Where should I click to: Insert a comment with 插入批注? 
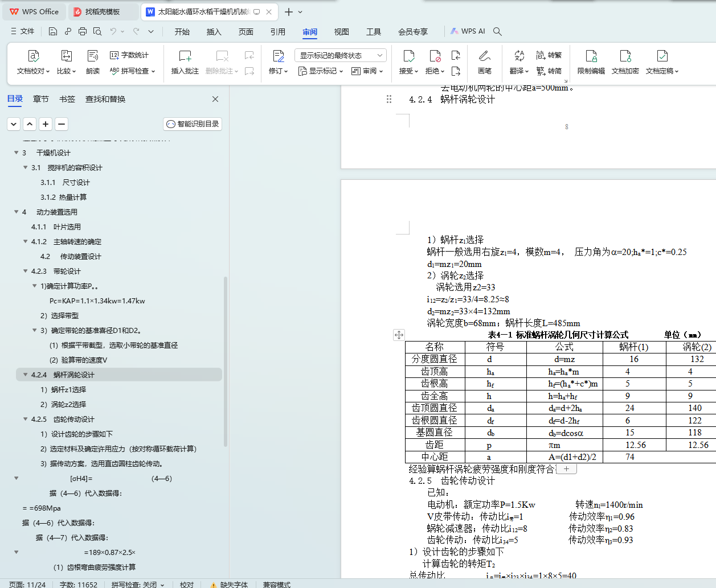click(185, 63)
